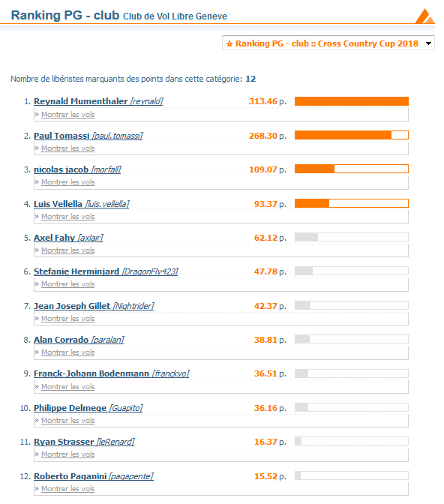Click the orange score bar for Reynald Mumenthaler
The width and height of the screenshot is (444, 504).
(352, 101)
